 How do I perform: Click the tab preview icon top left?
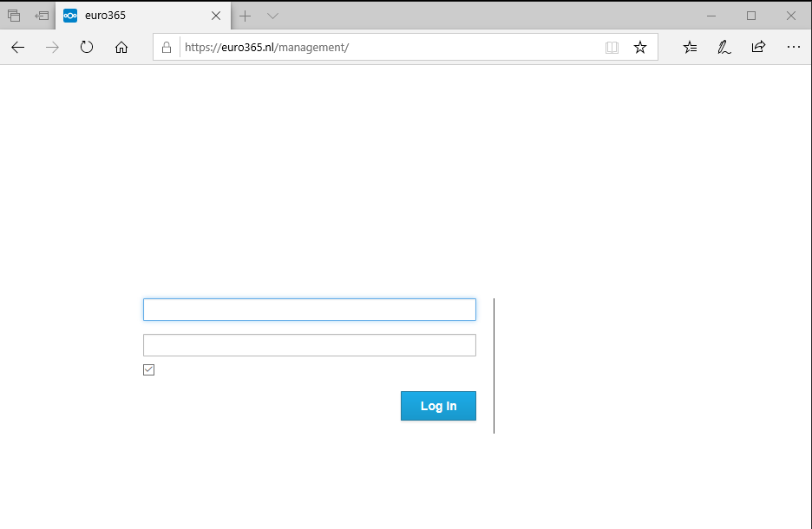pos(40,15)
